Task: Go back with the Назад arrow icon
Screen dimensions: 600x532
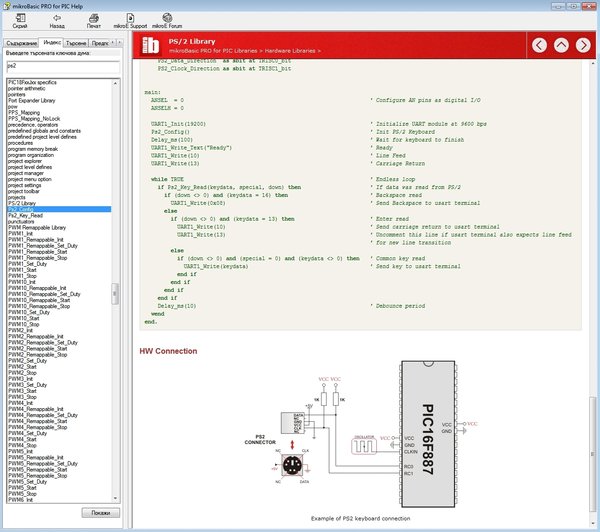Action: (x=57, y=18)
